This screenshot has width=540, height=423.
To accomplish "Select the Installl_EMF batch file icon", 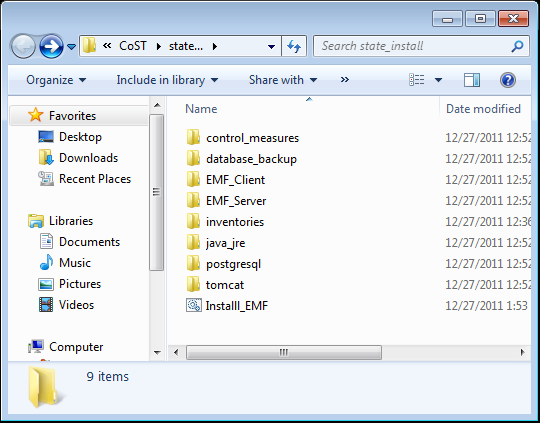I will pos(194,306).
